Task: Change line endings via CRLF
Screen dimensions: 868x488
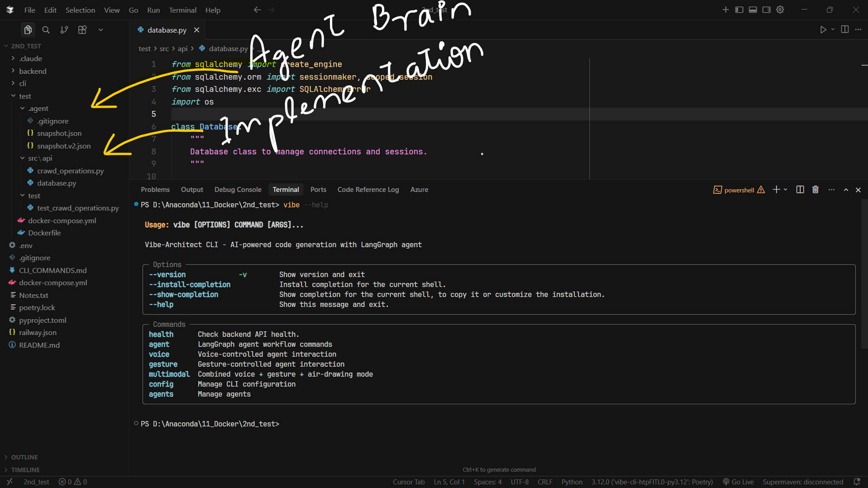Action: pos(545,482)
